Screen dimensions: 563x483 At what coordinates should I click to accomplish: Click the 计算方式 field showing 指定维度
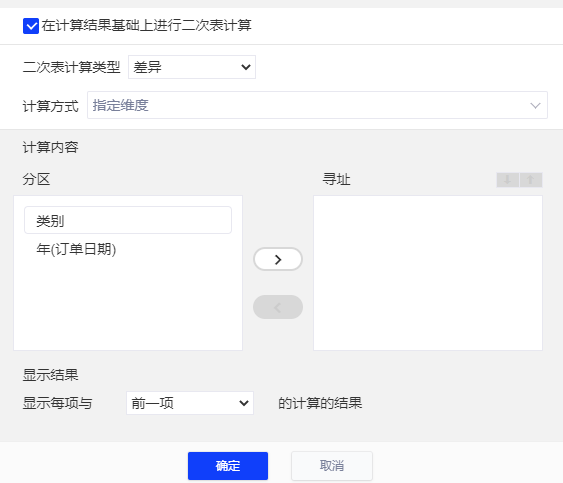(317, 105)
